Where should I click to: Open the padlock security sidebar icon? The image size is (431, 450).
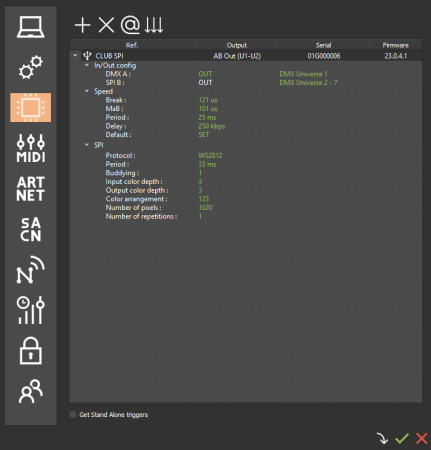[x=31, y=351]
